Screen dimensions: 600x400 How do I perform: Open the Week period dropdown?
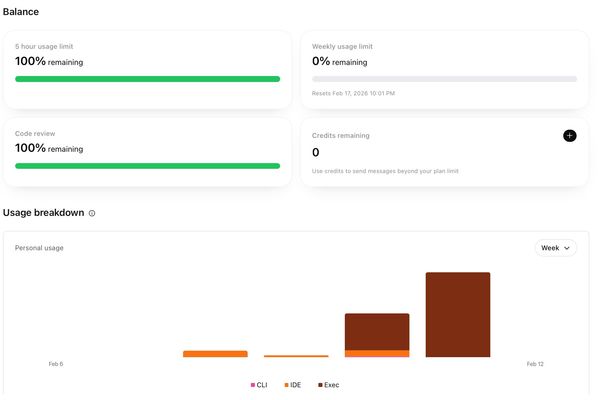click(x=555, y=248)
